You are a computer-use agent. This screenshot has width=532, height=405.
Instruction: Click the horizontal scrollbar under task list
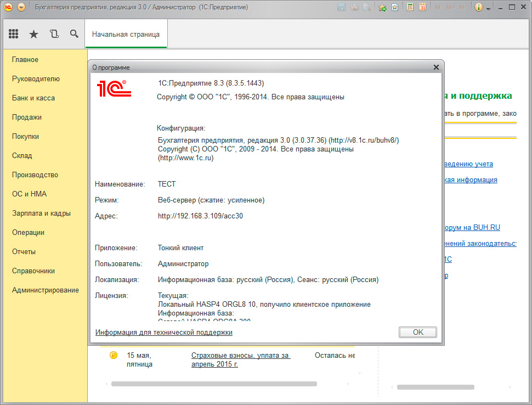pyautogui.click(x=214, y=384)
